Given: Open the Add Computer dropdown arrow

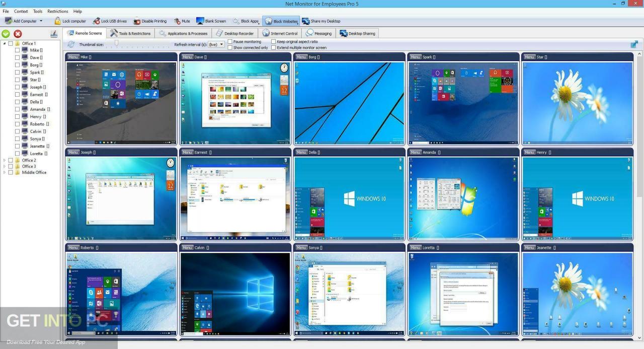Looking at the screenshot, I should [x=41, y=21].
